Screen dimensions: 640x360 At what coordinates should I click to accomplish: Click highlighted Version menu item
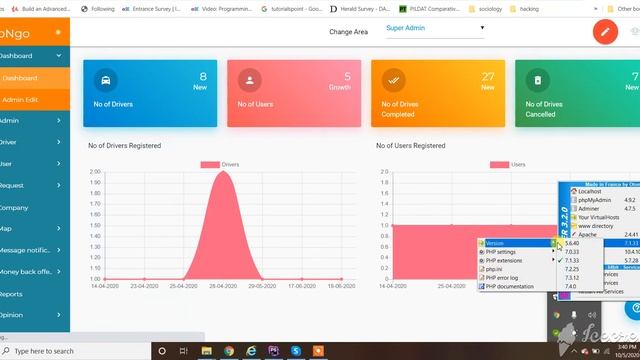(x=517, y=243)
